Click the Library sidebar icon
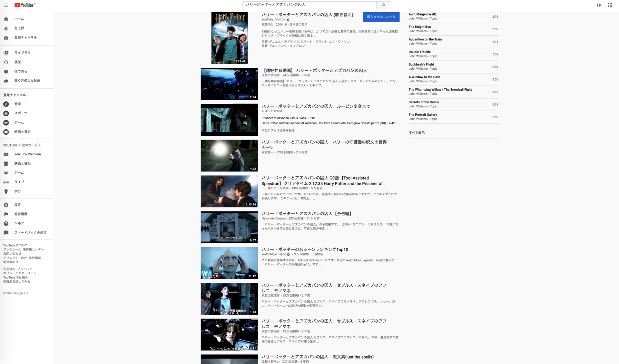 6,53
